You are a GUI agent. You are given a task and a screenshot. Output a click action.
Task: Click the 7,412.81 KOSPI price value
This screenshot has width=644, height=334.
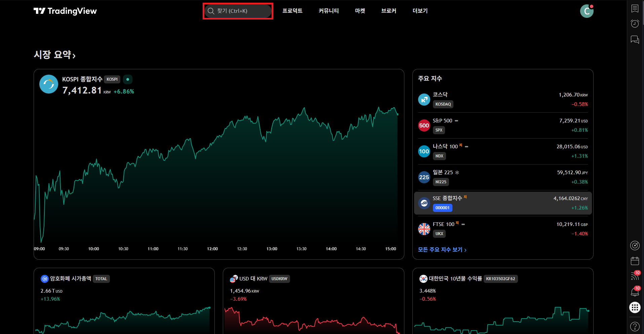tap(82, 90)
